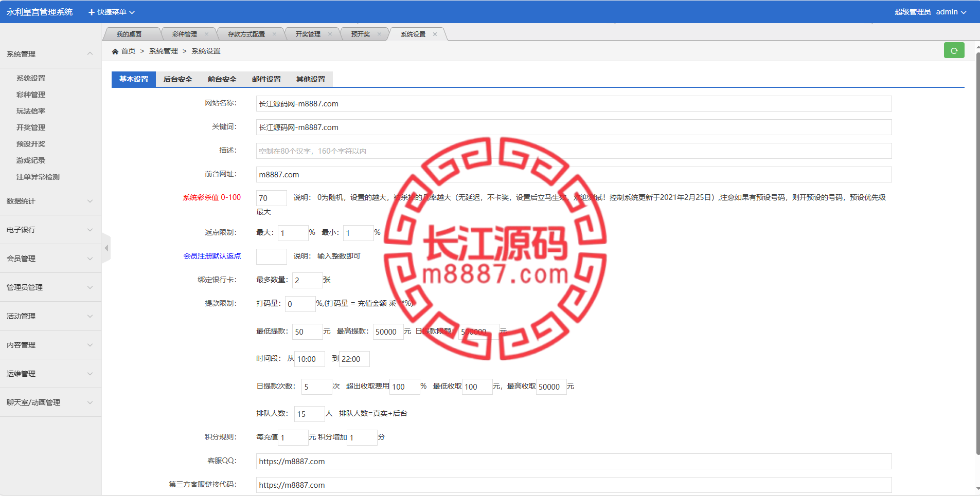
Task: Collapse the 系统管理 sidebar section
Action: pos(50,54)
